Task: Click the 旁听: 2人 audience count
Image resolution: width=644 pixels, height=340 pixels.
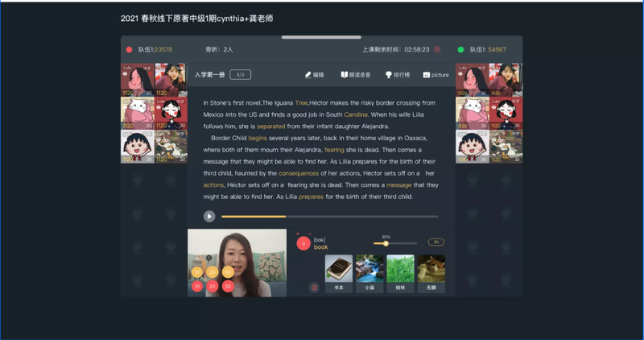Action: [219, 49]
